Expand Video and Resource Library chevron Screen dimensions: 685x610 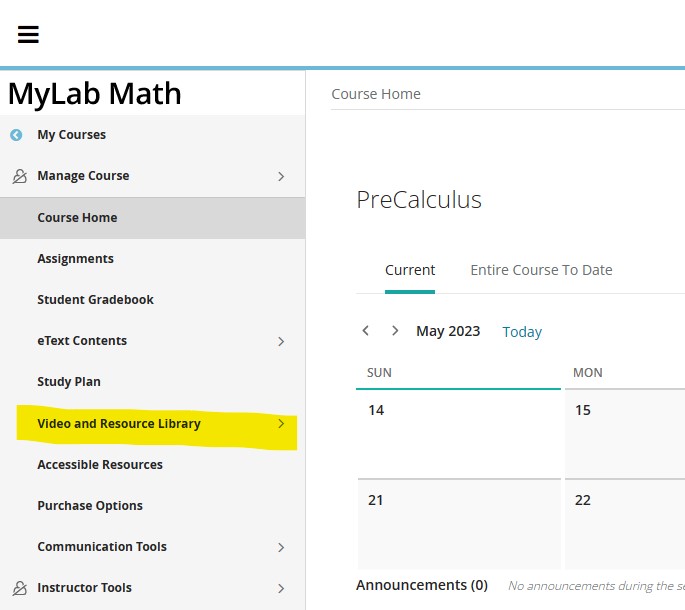pyautogui.click(x=281, y=423)
